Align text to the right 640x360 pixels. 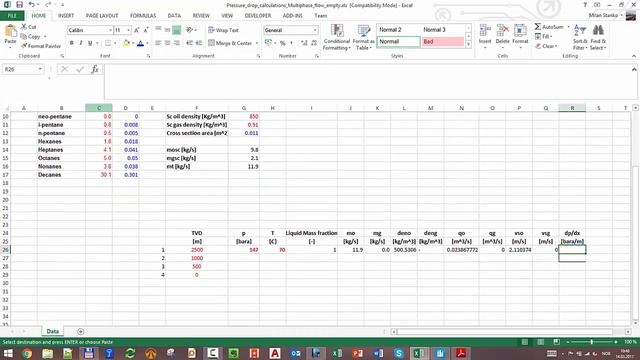[176, 43]
